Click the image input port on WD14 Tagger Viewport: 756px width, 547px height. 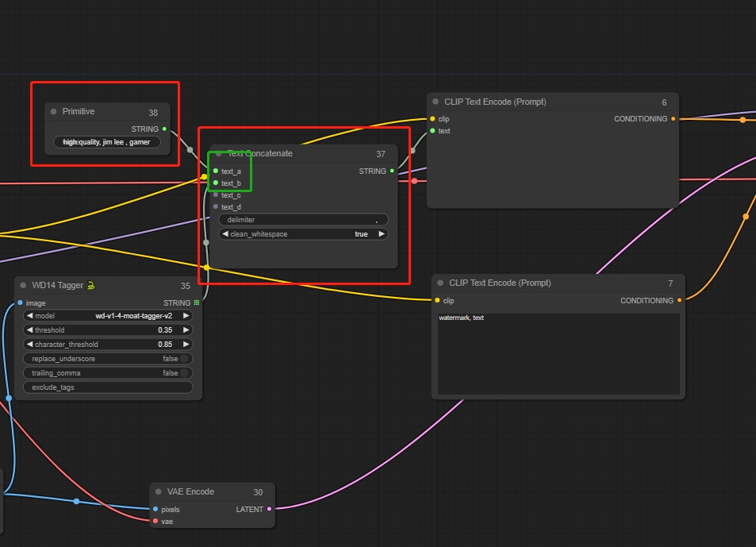tap(20, 302)
